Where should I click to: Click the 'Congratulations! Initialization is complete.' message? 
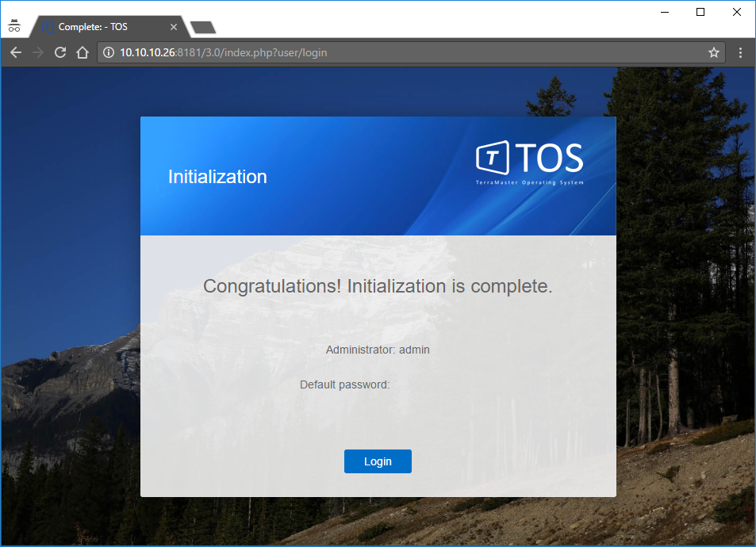coord(378,286)
